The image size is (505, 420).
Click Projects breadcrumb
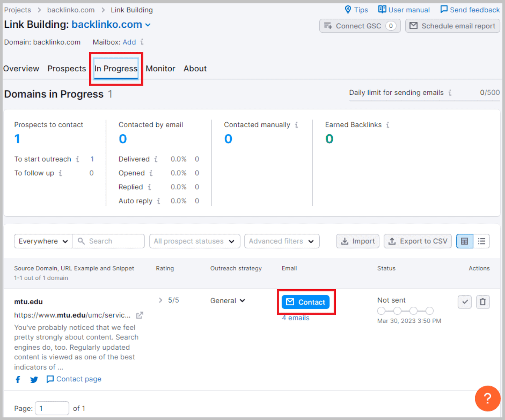click(x=18, y=10)
